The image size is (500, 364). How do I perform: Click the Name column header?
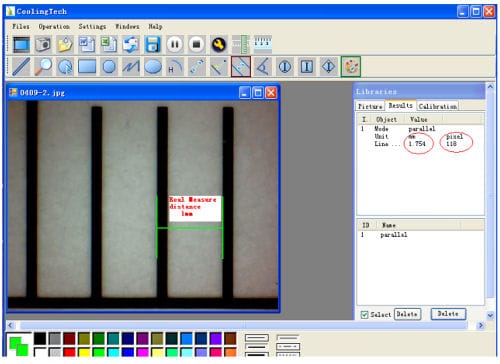tap(389, 225)
